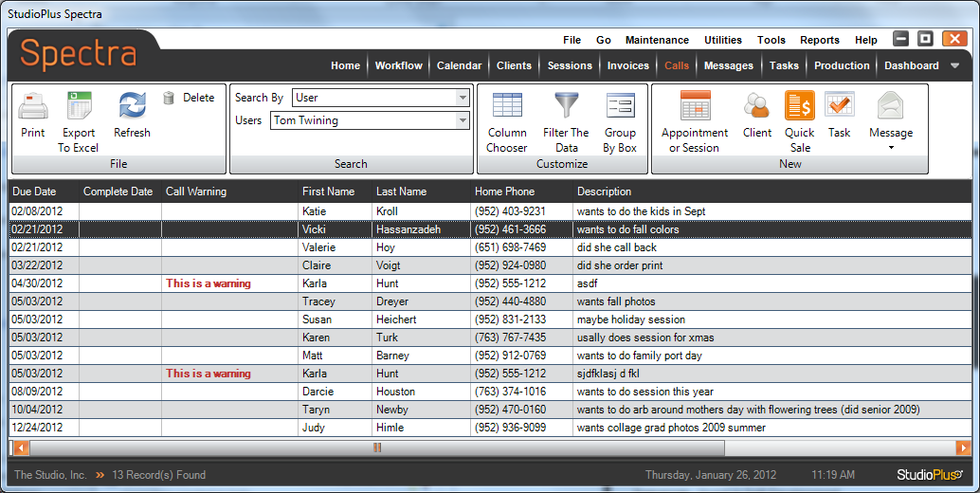980x493 pixels.
Task: Start a Quick Sale
Action: [x=800, y=107]
